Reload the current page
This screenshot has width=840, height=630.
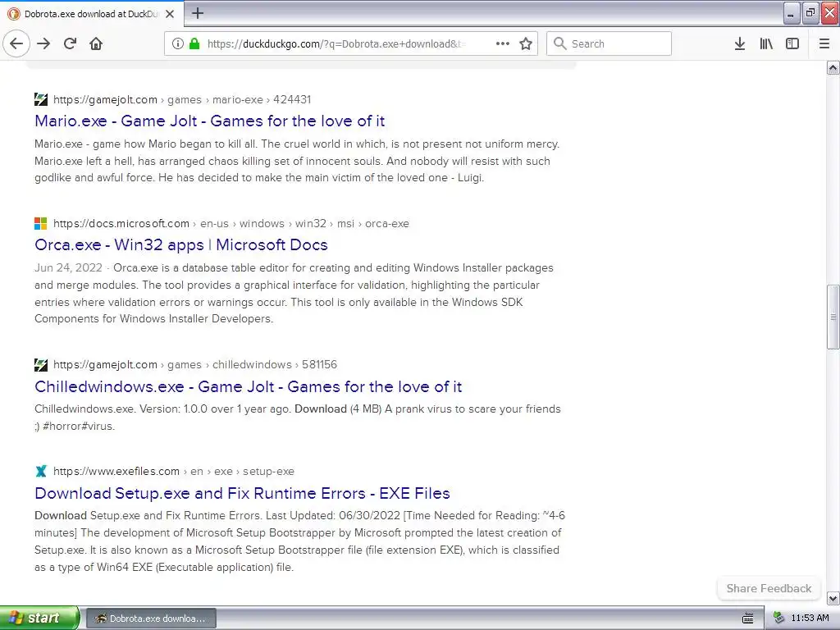point(71,43)
